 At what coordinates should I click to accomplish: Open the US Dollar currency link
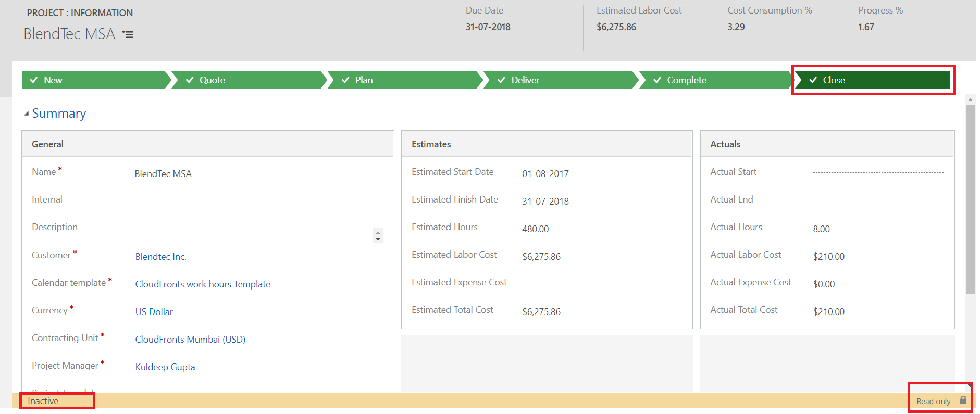[x=154, y=312]
